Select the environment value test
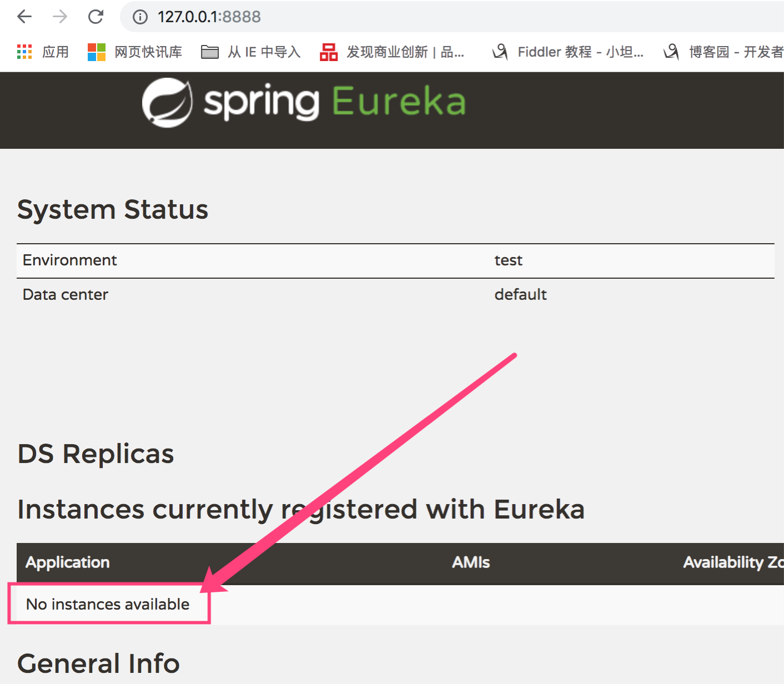This screenshot has width=784, height=684. [x=509, y=260]
